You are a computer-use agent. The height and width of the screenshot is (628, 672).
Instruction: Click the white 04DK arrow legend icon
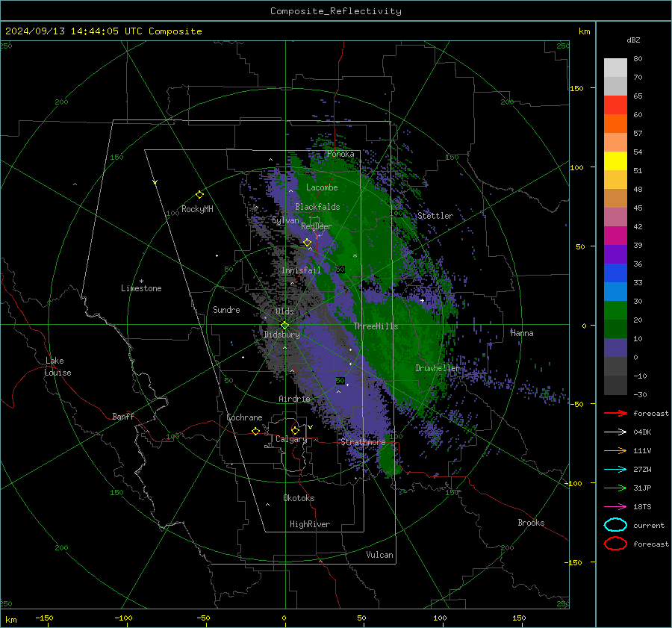(615, 432)
